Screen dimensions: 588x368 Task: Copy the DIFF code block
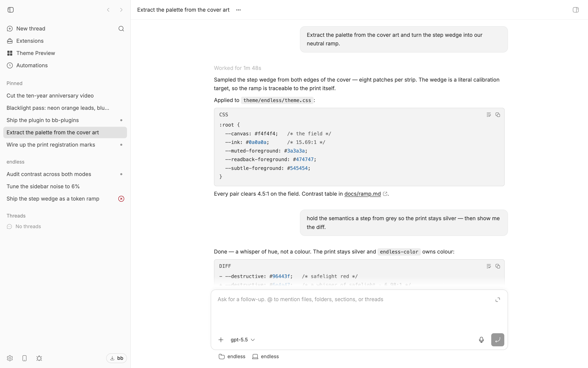498,266
